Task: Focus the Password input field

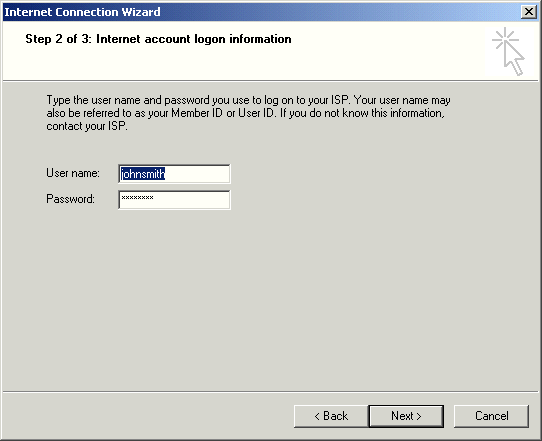Action: click(174, 200)
